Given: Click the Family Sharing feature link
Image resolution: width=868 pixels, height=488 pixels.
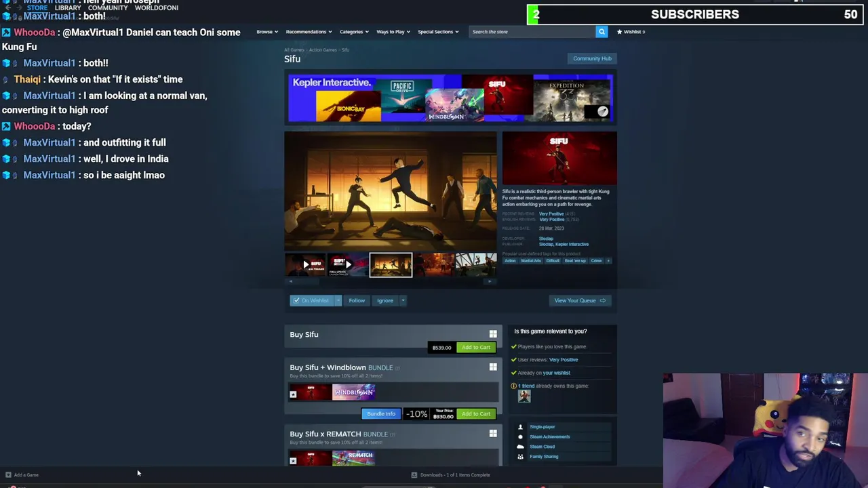Looking at the screenshot, I should click(x=544, y=457).
